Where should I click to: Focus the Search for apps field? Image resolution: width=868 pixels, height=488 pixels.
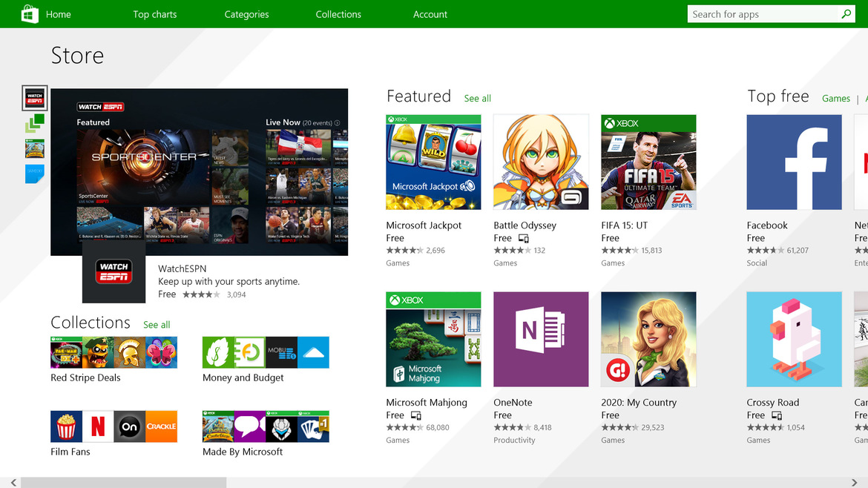point(763,14)
